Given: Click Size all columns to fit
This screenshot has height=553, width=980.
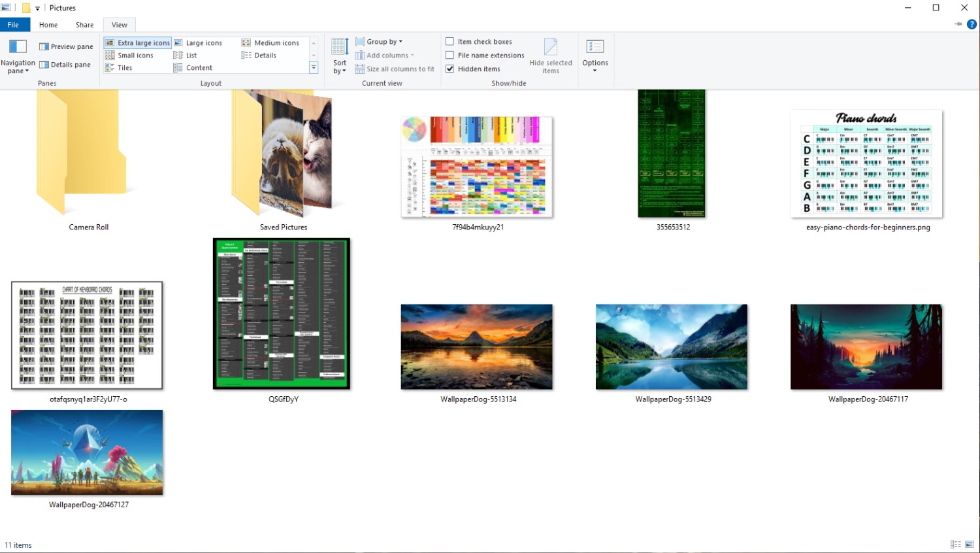Looking at the screenshot, I should pos(395,69).
